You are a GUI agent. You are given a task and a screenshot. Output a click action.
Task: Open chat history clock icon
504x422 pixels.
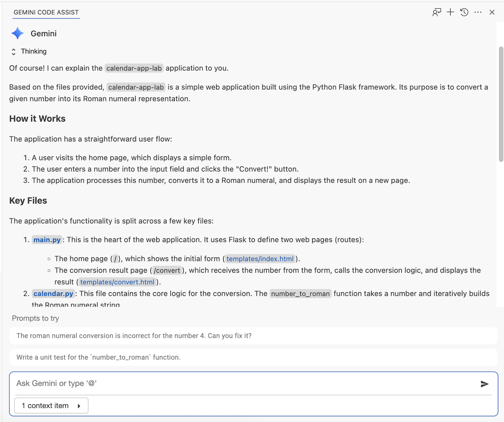pos(464,12)
